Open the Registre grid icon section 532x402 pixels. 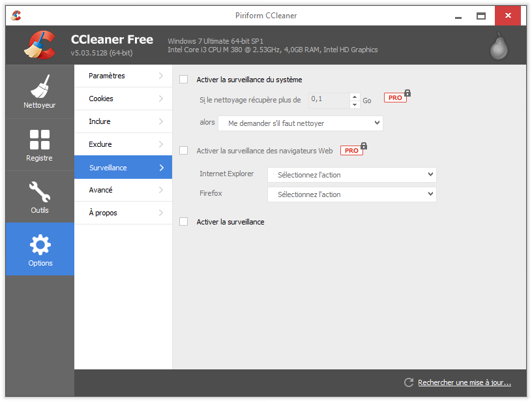tap(40, 144)
